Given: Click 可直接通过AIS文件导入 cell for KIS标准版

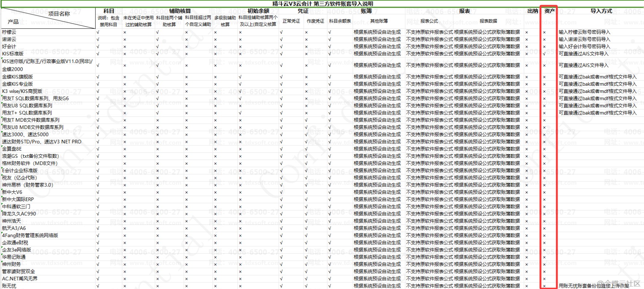Looking at the screenshot, I should 583,54.
